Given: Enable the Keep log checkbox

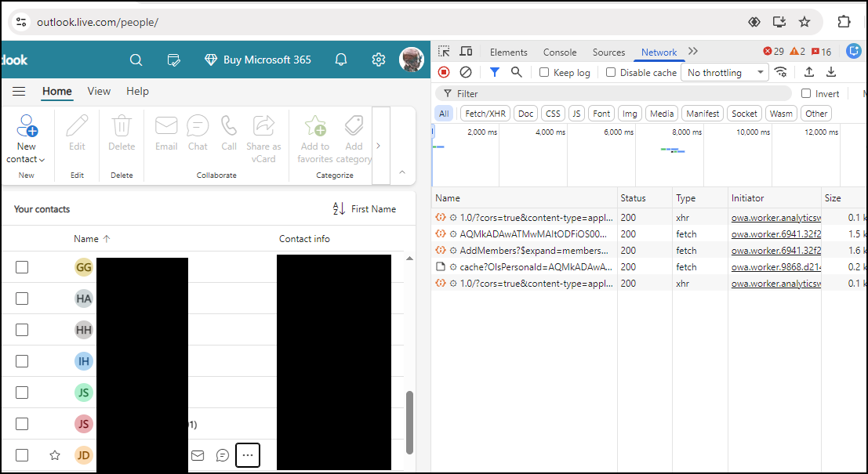Looking at the screenshot, I should tap(544, 72).
